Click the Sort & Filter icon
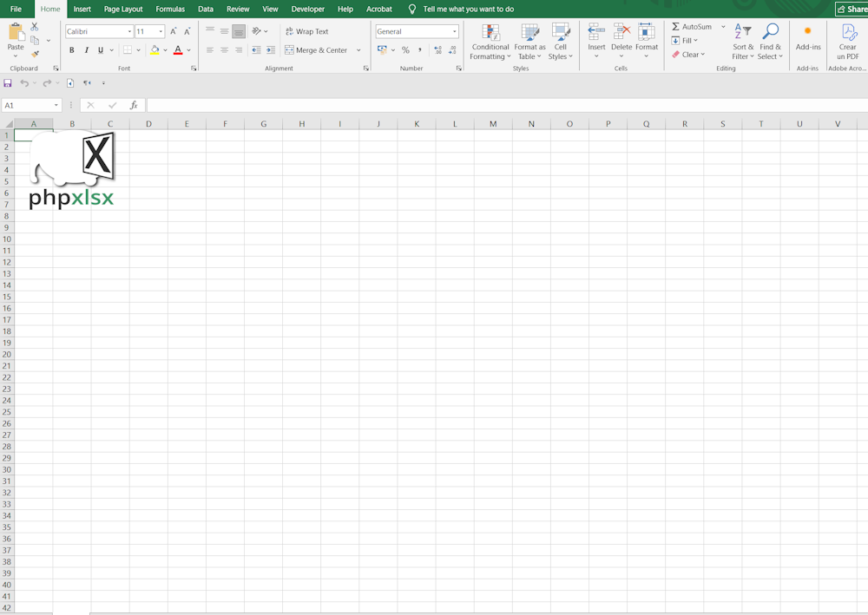 point(743,42)
